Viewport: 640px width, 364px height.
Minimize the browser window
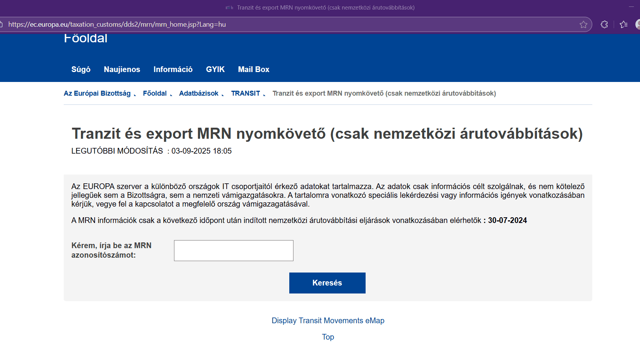631,7
